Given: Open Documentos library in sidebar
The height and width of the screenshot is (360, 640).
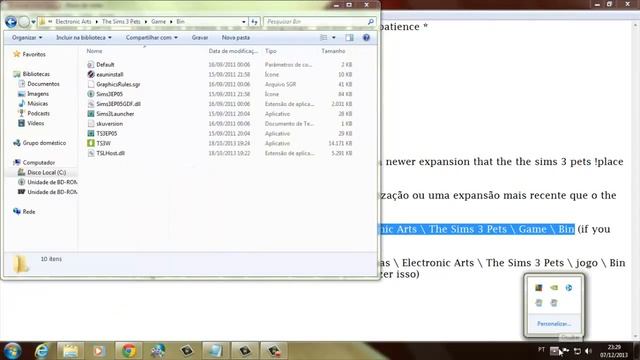Looking at the screenshot, I should pos(43,84).
